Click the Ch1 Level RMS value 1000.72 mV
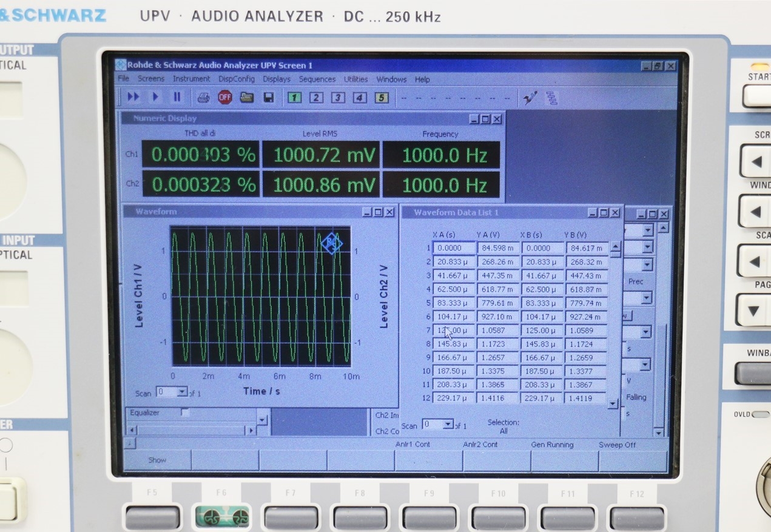The image size is (771, 532). click(x=321, y=155)
